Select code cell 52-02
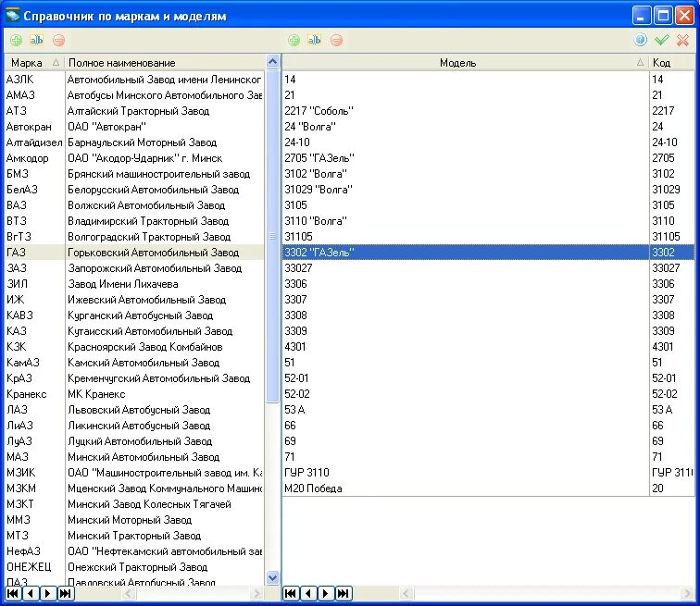This screenshot has width=700, height=606. [x=672, y=394]
